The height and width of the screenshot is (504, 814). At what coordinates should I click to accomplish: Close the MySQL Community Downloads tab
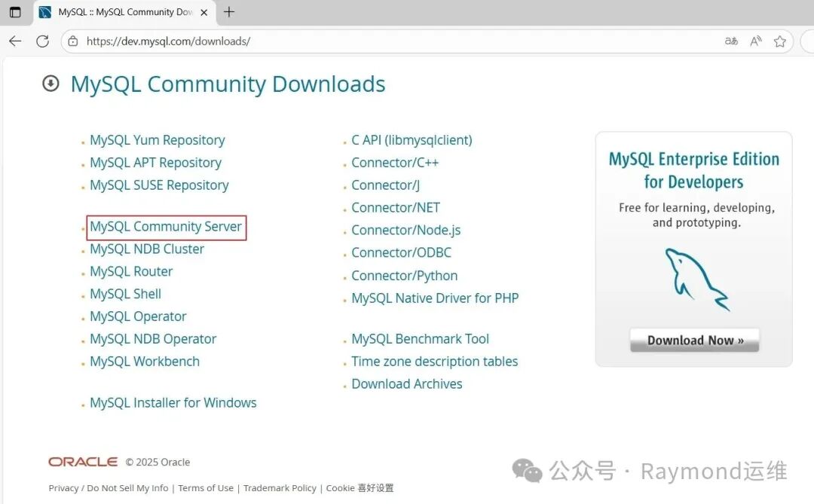(204, 13)
